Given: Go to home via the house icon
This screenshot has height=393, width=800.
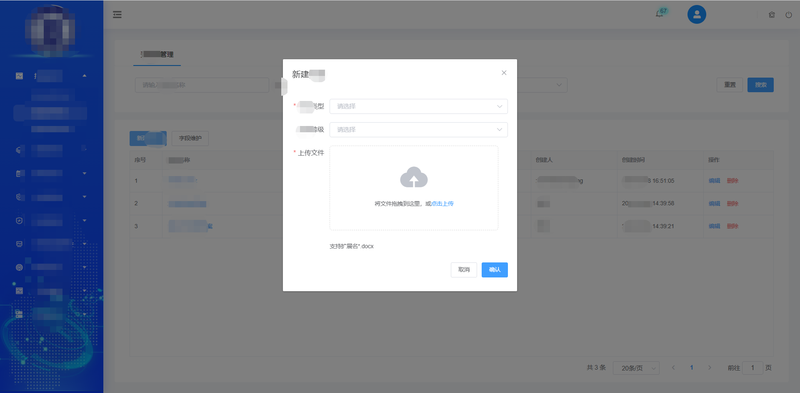Looking at the screenshot, I should [x=772, y=15].
